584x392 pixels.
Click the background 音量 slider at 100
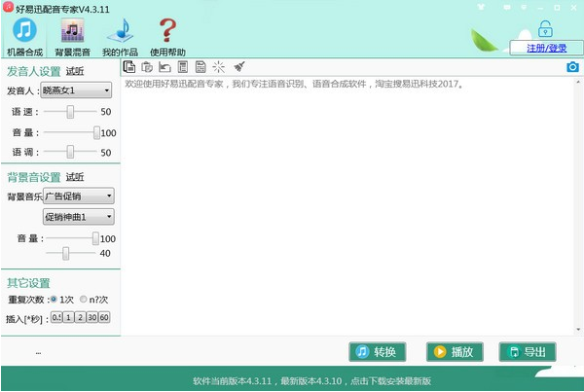(x=95, y=238)
